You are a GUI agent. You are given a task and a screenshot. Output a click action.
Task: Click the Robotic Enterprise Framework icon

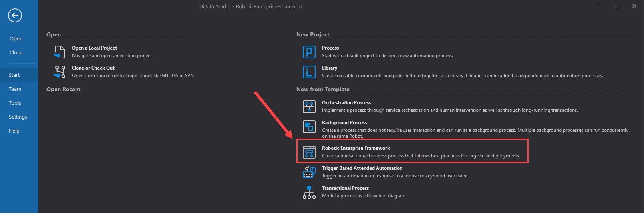point(309,152)
